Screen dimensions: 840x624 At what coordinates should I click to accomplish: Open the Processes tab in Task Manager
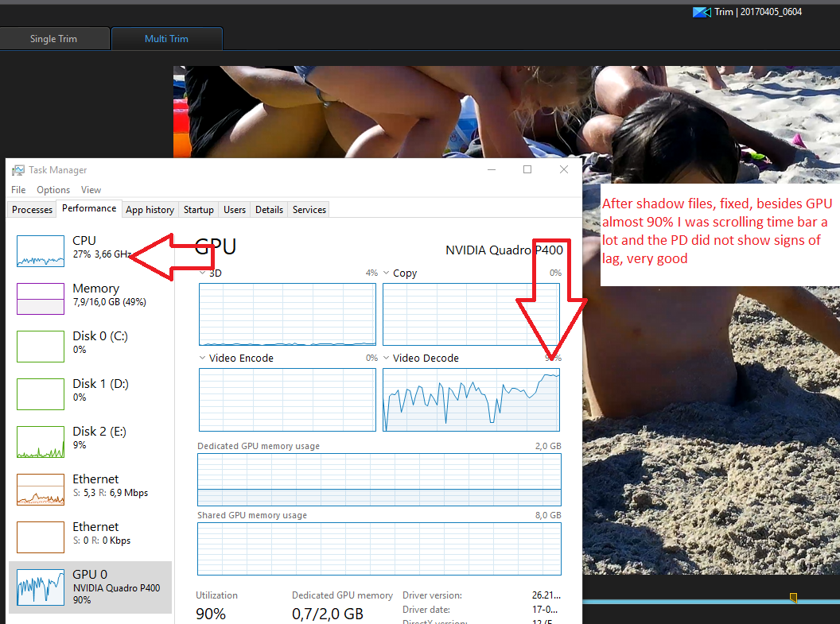coord(32,210)
